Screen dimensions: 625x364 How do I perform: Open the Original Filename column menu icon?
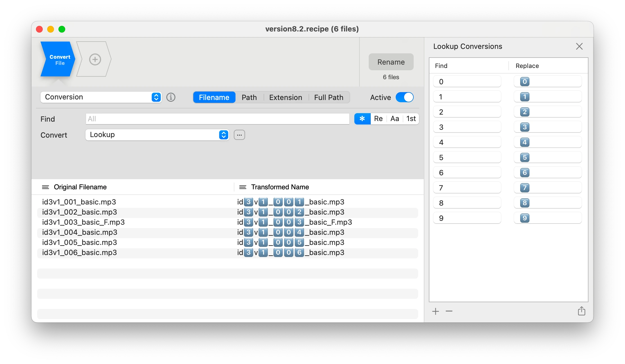pos(45,187)
